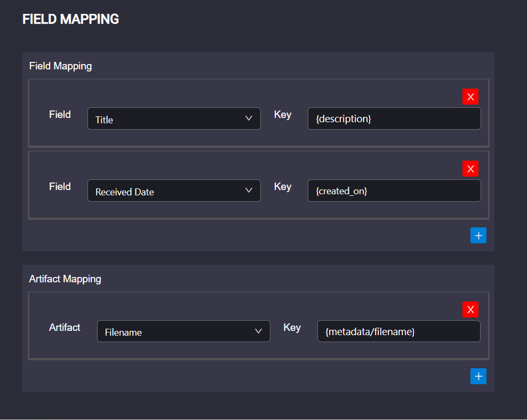Screen dimensions: 527x420
Task: Remove the Filename artifact mapping row
Action: coord(470,310)
